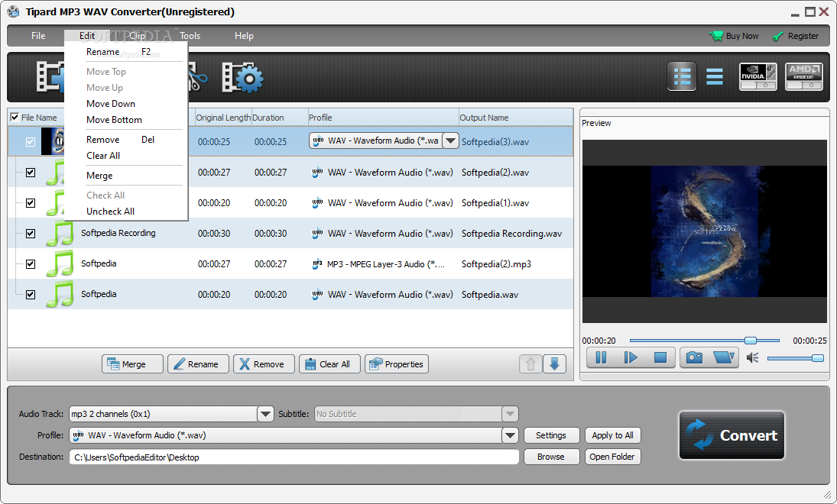Stop the preview playback
This screenshot has width=837, height=504.
(x=660, y=357)
